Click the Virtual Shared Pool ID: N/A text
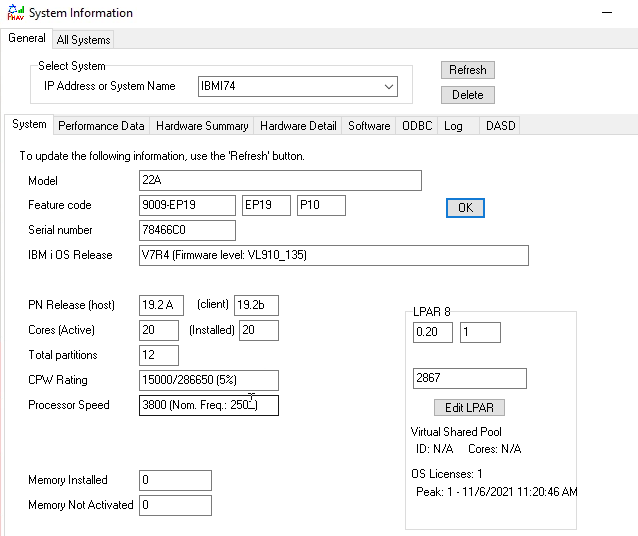 click(x=434, y=449)
